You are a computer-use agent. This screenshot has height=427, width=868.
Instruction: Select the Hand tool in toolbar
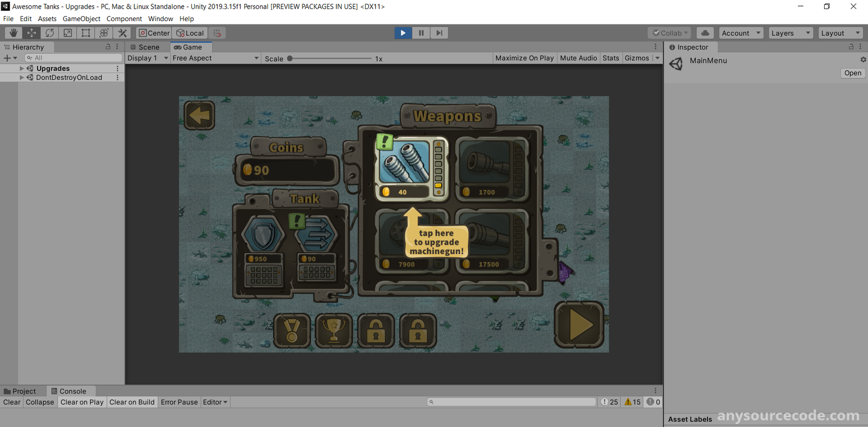[13, 33]
